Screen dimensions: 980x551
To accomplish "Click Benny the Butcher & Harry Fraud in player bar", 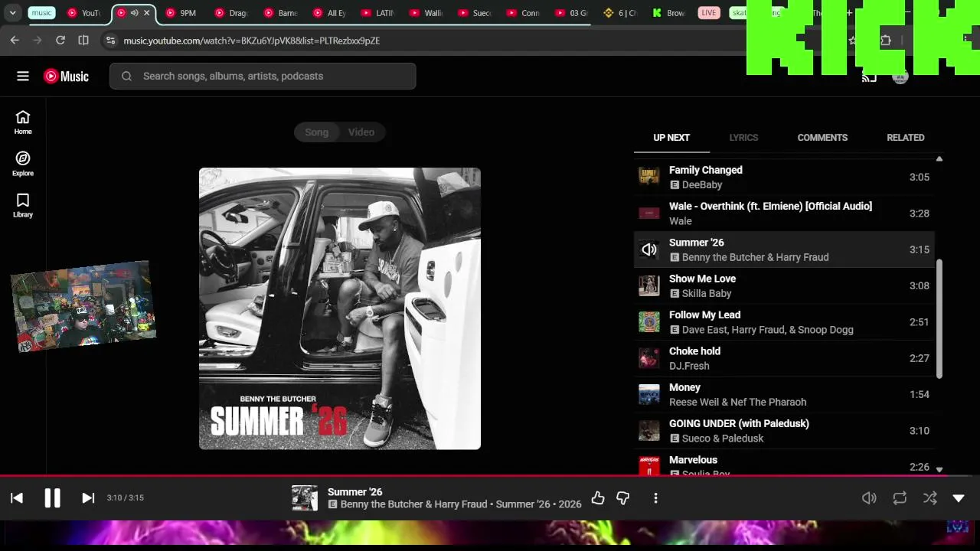I will pyautogui.click(x=414, y=504).
